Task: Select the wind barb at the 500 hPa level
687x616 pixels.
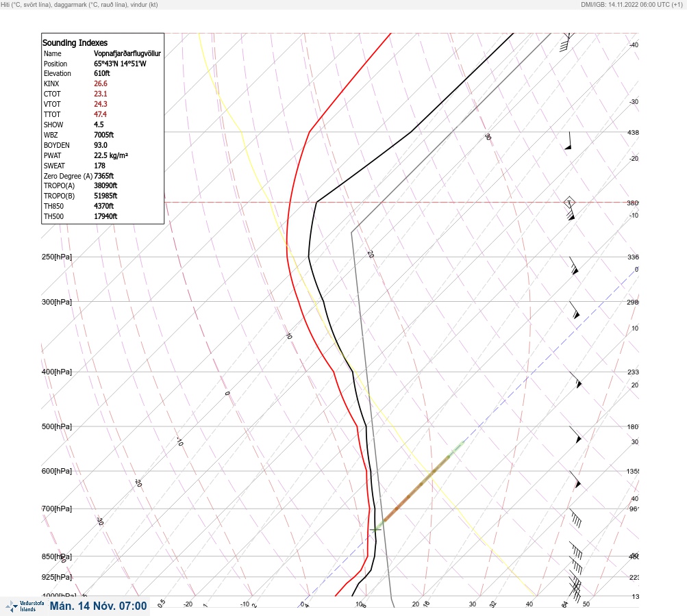Action: pos(575,435)
